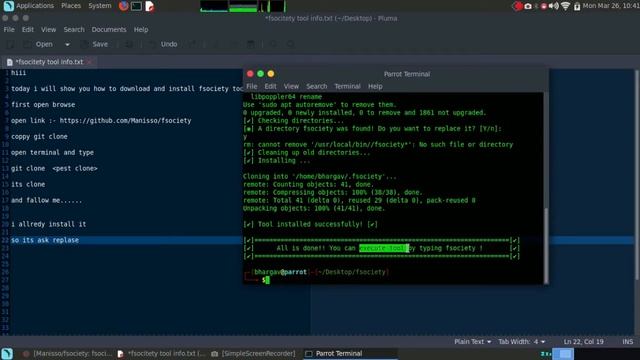Launch Pluma text editor panel launcher

(150, 6)
